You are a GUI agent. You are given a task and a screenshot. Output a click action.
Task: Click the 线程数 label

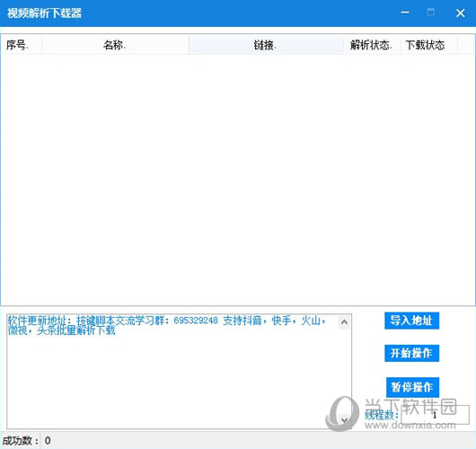[382, 415]
